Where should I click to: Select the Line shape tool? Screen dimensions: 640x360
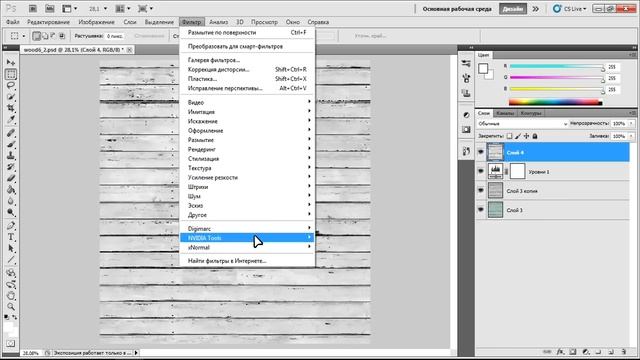point(11,260)
